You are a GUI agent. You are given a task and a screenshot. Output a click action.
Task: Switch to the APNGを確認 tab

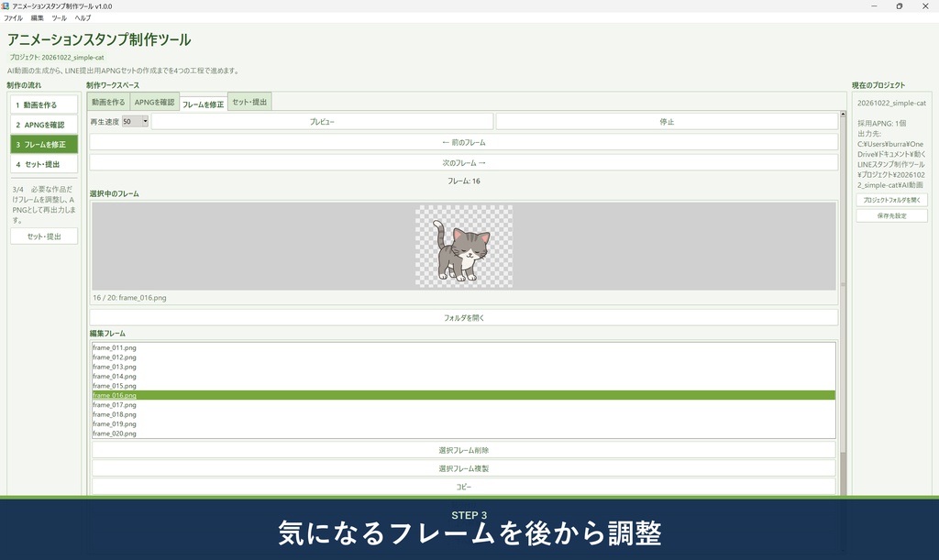pos(154,103)
